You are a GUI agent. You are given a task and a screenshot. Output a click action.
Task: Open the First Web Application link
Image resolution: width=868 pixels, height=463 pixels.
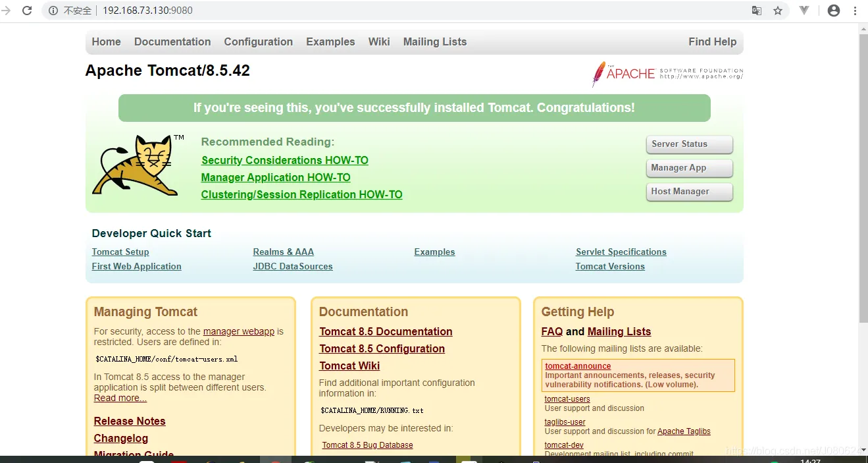pos(136,266)
